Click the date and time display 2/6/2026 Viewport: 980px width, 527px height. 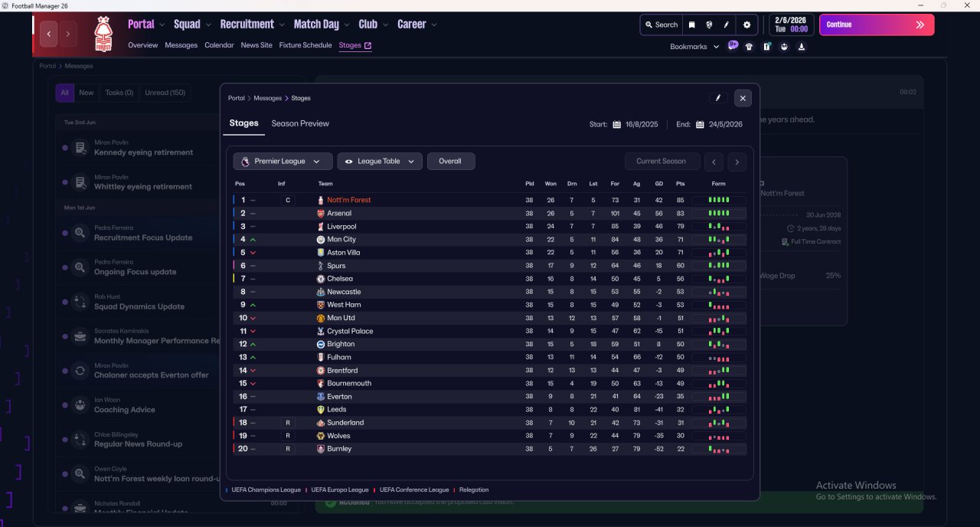click(x=791, y=25)
